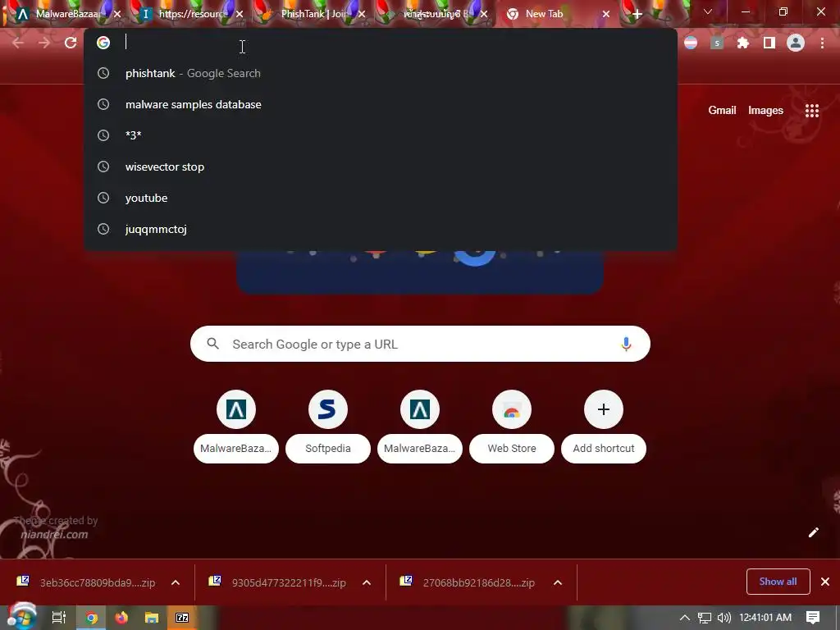Viewport: 840px width, 630px height.
Task: Open File Explorer from the taskbar
Action: click(x=152, y=618)
